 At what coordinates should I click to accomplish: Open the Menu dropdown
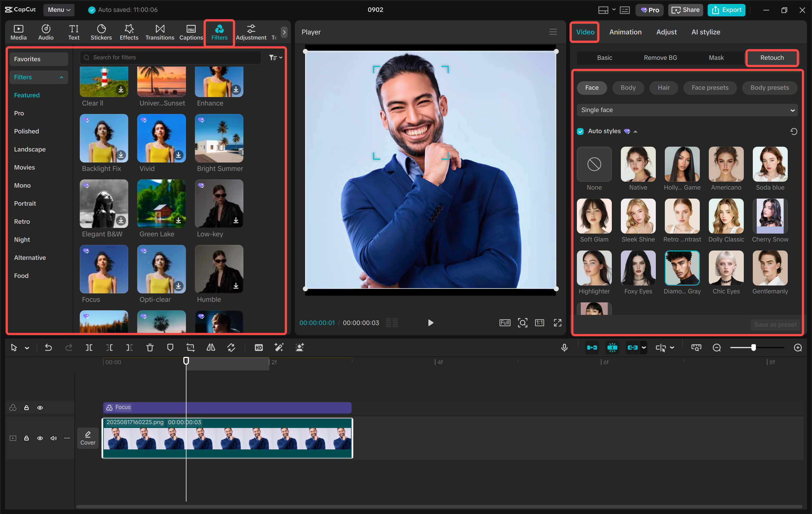click(x=59, y=10)
